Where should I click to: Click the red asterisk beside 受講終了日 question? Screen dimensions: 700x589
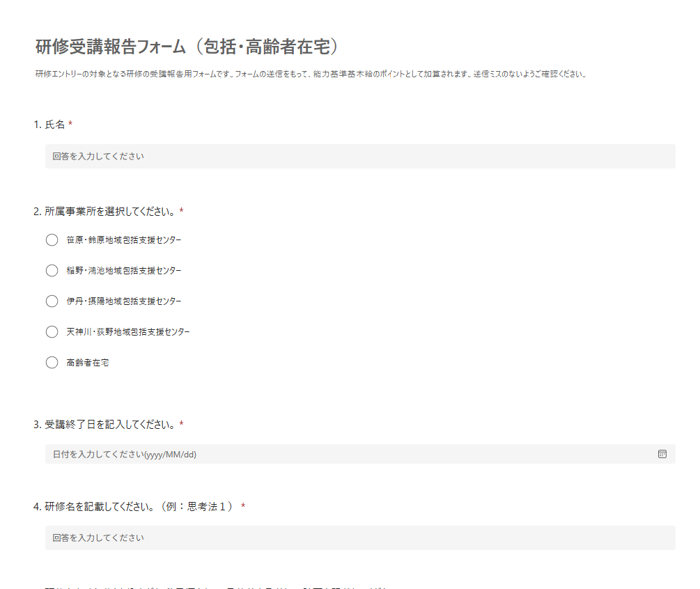pyautogui.click(x=182, y=424)
